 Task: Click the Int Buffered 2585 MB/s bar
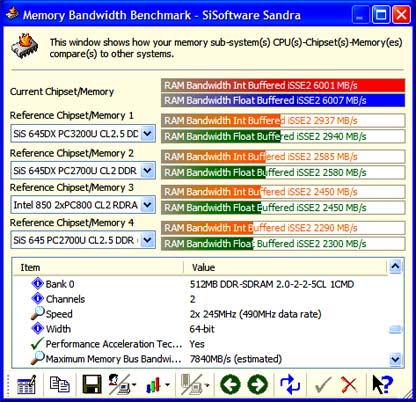(283, 157)
